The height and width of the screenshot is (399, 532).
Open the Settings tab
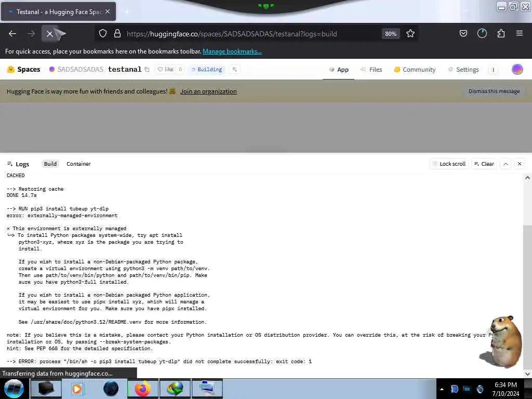pyautogui.click(x=463, y=70)
